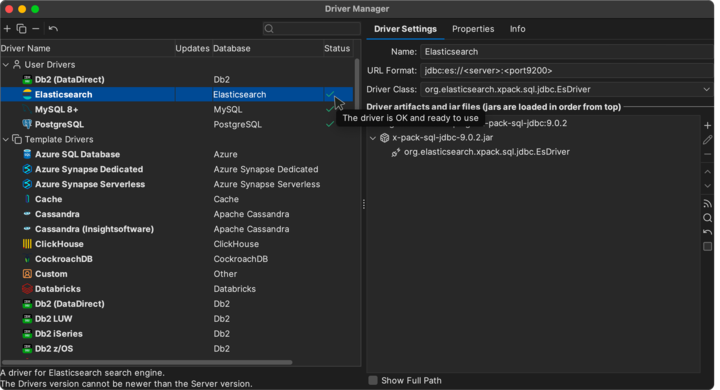Click the feed signal icon in artifact toolbar
720x390 pixels.
707,203
